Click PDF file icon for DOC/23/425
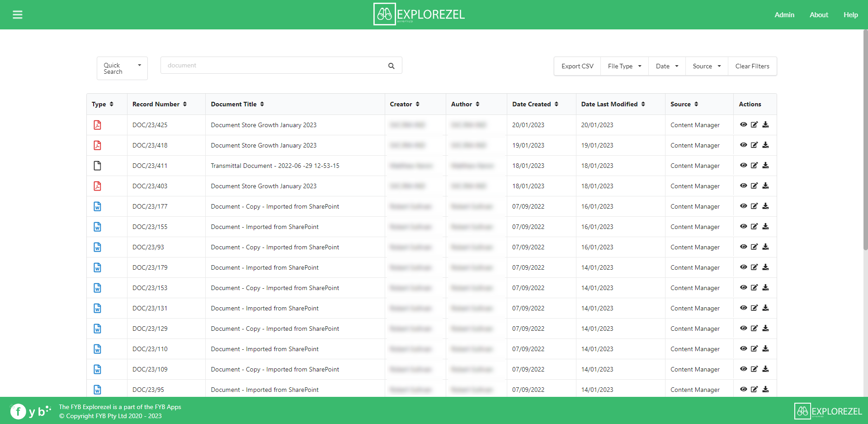Image resolution: width=868 pixels, height=424 pixels. [97, 125]
